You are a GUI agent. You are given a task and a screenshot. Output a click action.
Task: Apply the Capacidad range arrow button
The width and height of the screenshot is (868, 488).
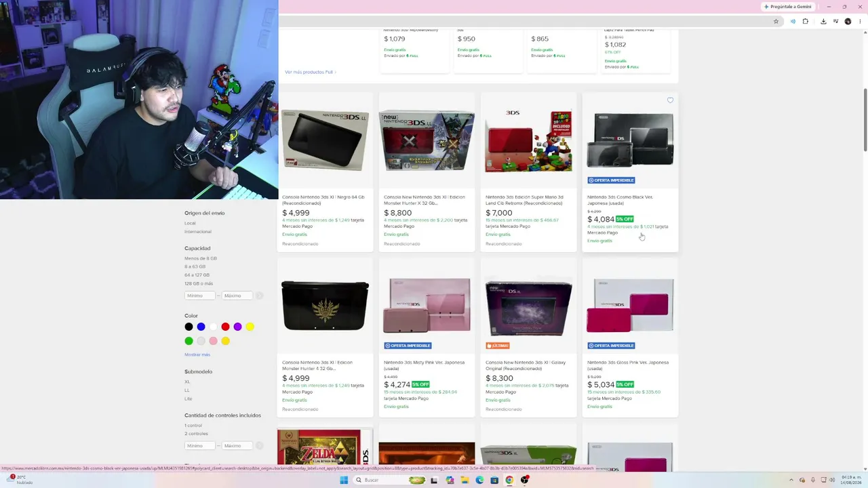[259, 296]
